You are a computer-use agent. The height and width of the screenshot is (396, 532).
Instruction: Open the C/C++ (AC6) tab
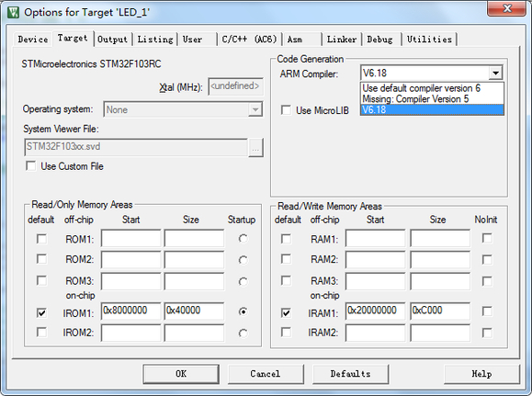249,40
